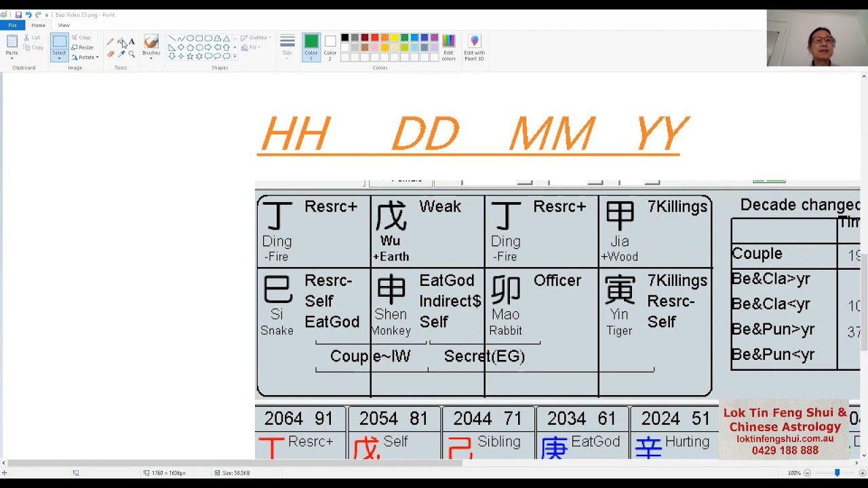Screen dimensions: 868x488
Task: Click the Redo arrow in title bar
Action: point(38,15)
